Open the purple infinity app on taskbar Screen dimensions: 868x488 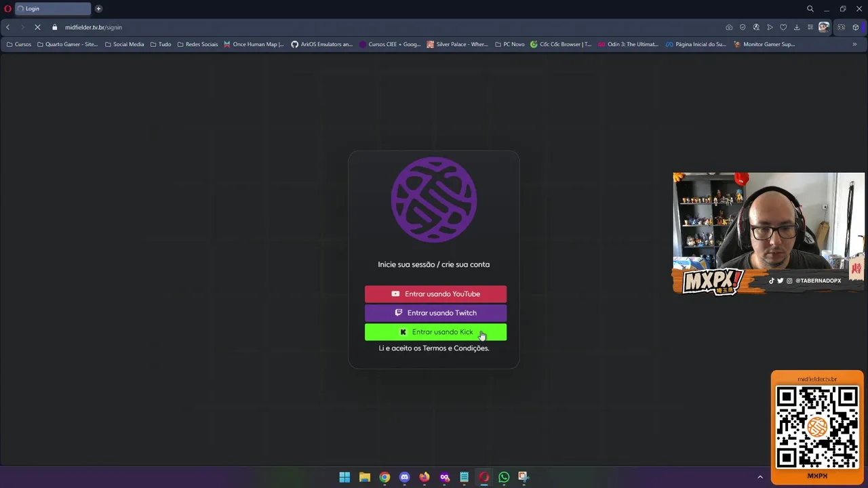pyautogui.click(x=445, y=477)
